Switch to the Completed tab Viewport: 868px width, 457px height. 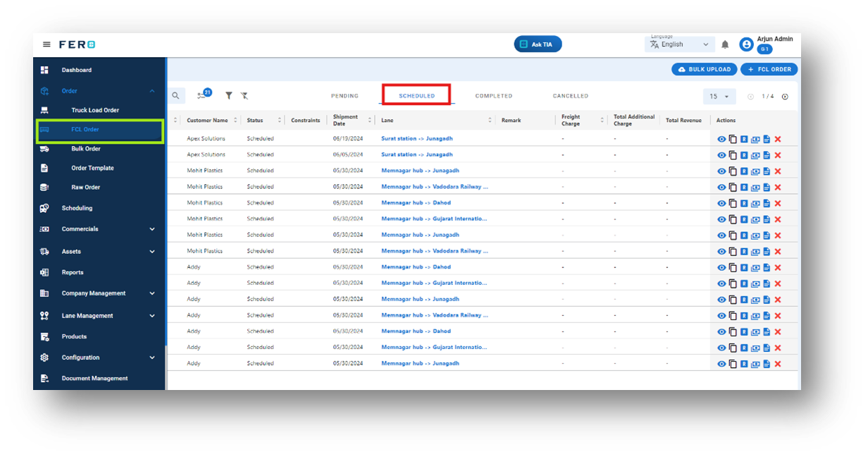pos(494,96)
